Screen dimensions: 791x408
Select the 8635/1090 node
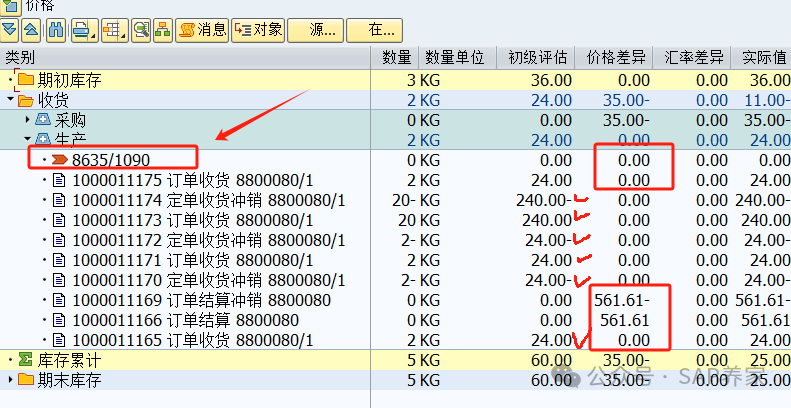tap(111, 160)
